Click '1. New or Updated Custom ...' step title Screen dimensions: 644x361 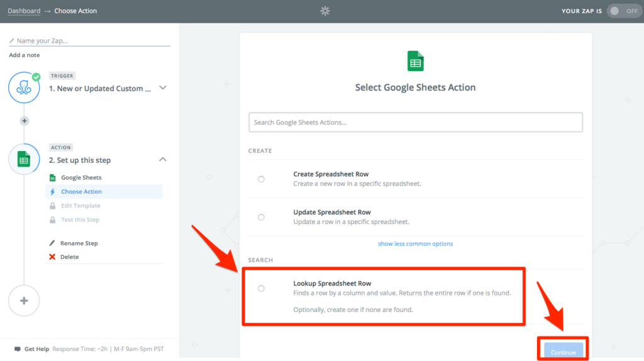click(100, 89)
